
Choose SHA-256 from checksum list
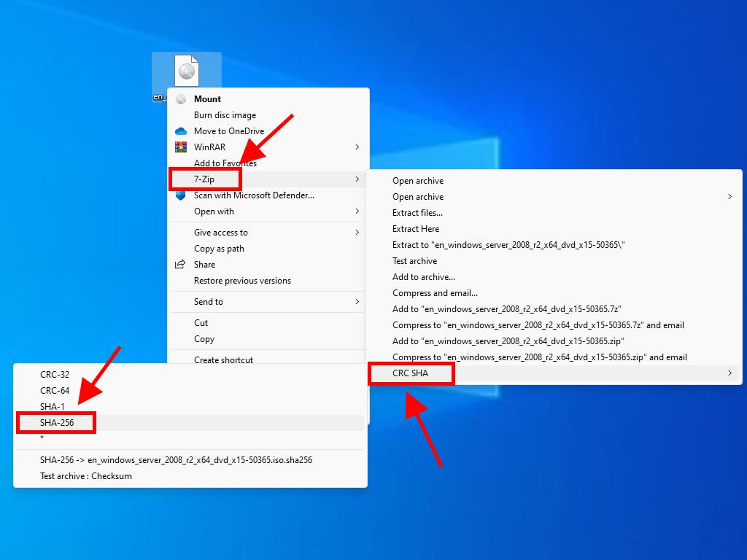57,422
